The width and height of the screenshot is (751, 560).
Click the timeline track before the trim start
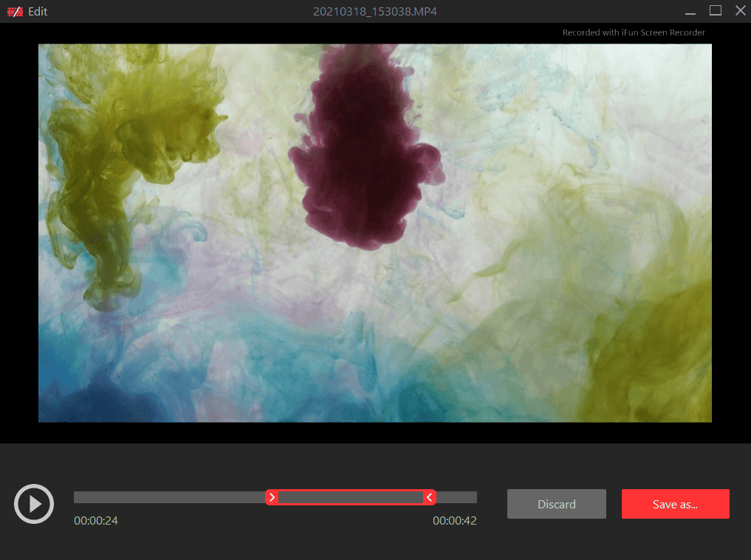170,497
